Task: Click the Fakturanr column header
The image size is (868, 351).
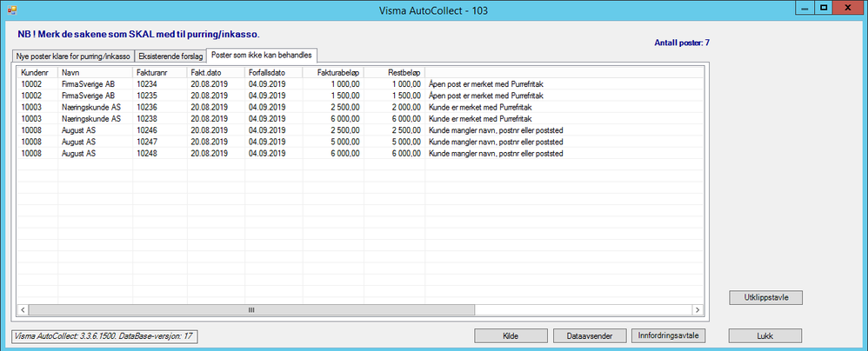Action: [x=159, y=72]
